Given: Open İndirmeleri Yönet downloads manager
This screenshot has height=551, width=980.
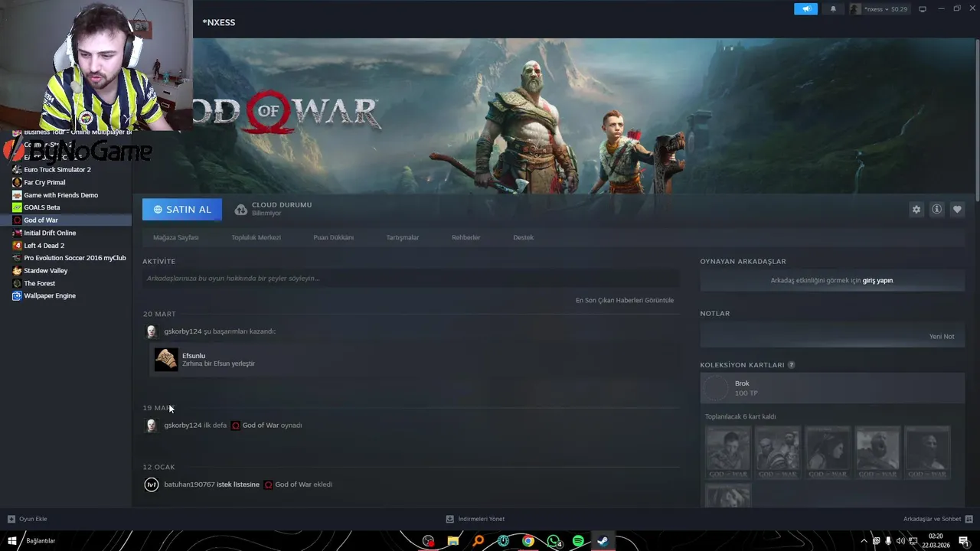Looking at the screenshot, I should click(475, 519).
